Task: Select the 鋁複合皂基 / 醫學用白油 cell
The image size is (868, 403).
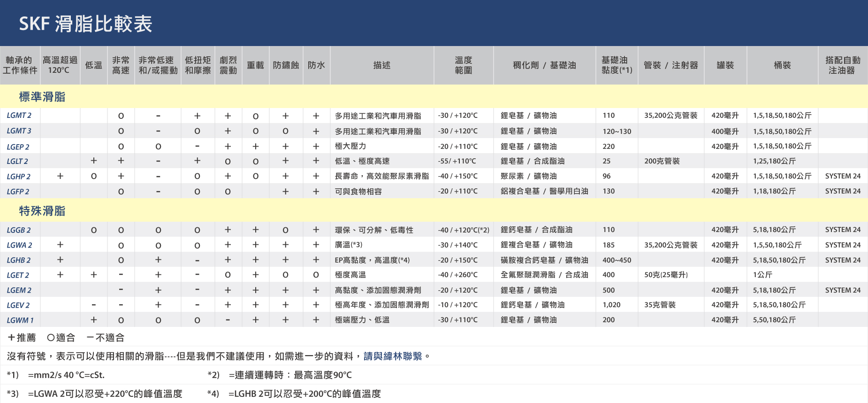Action: (544, 191)
